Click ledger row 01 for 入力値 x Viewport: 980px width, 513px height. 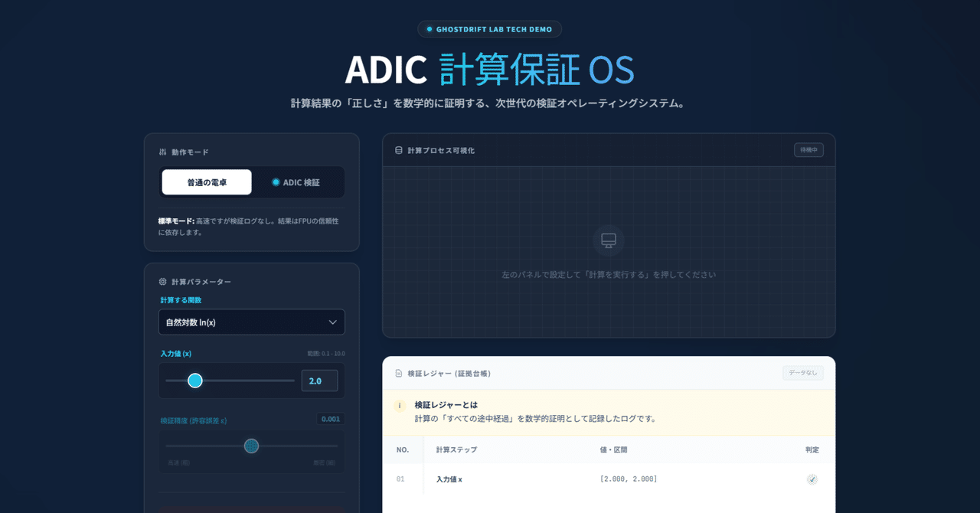[x=536, y=479]
